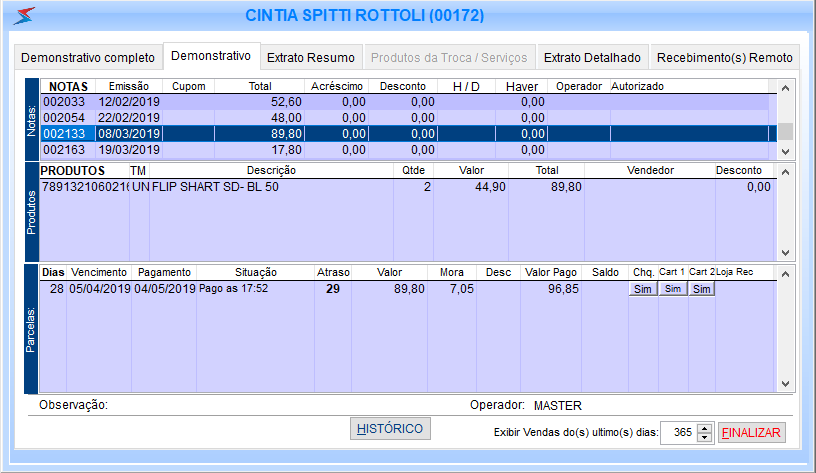This screenshot has width=816, height=473.
Task: Click the Acréscimo column header
Action: click(337, 86)
